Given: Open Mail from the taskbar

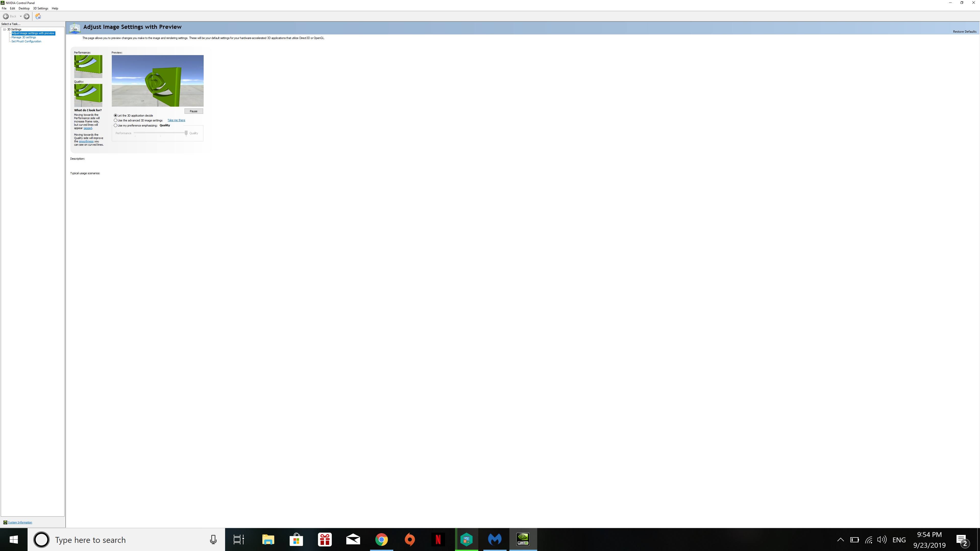Looking at the screenshot, I should coord(353,540).
